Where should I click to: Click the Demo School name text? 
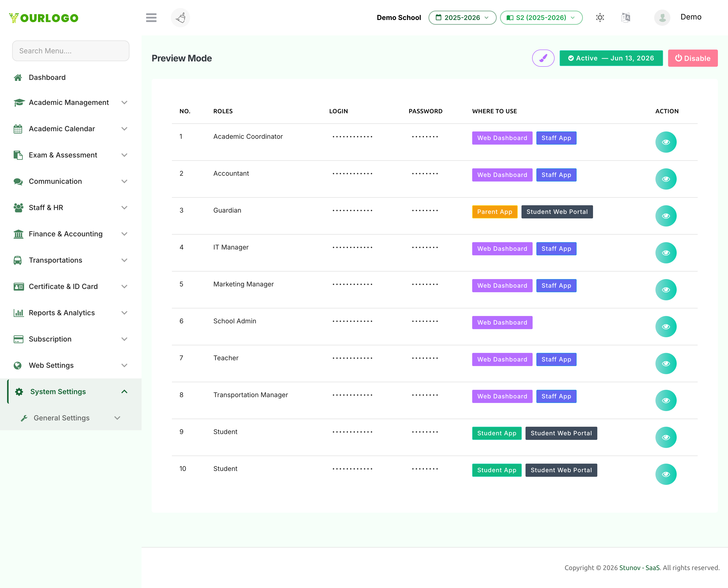399,18
